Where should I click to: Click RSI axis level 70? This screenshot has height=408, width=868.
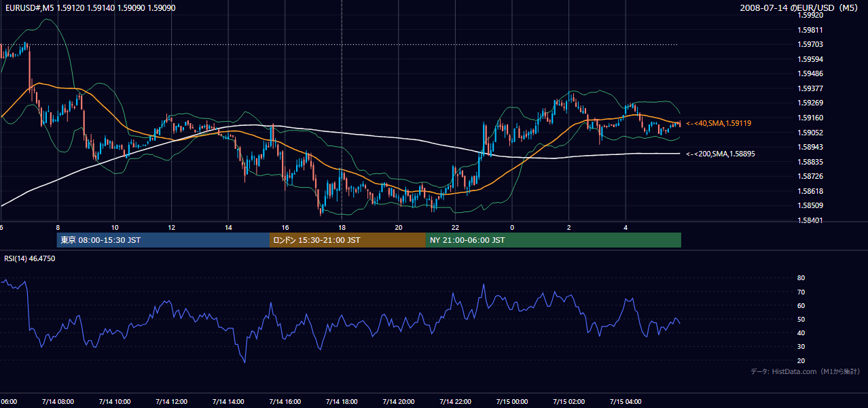pos(801,292)
